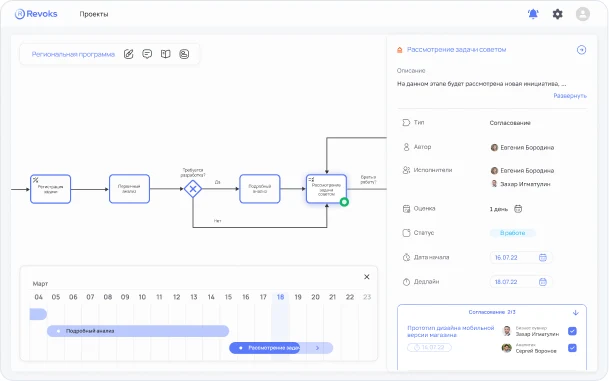This screenshot has width=609, height=381.
Task: Open calendar for Дата начала
Action: point(543,257)
